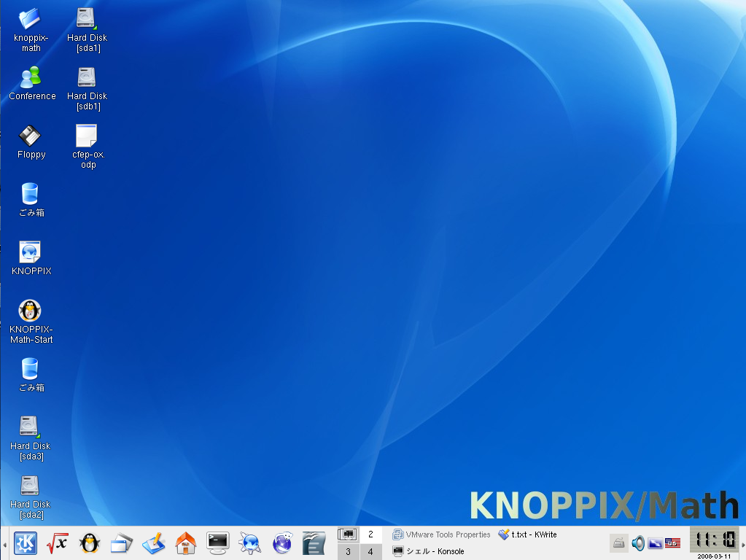Open trash icon below KNOPPIX-Math-Start
This screenshot has height=560, width=746.
coord(31,375)
